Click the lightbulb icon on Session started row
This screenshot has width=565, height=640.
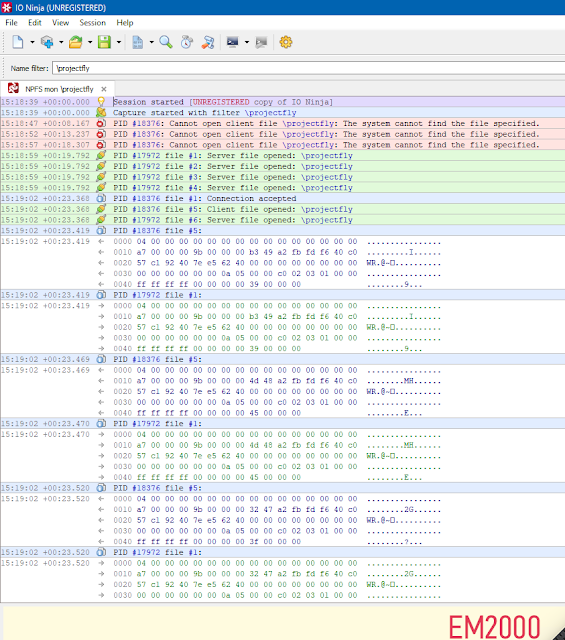pos(101,102)
